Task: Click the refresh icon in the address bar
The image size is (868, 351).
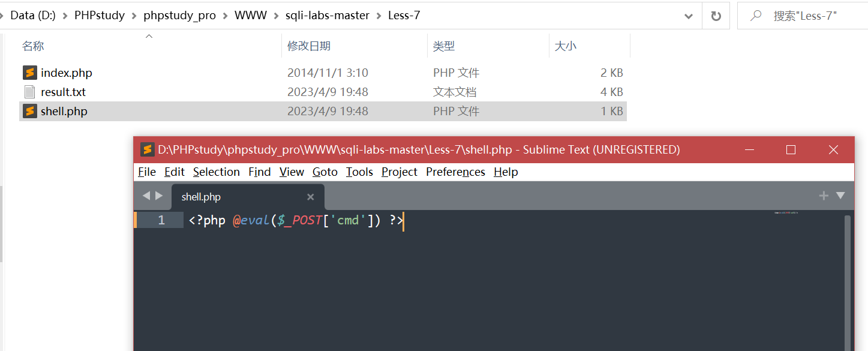Action: pyautogui.click(x=716, y=15)
